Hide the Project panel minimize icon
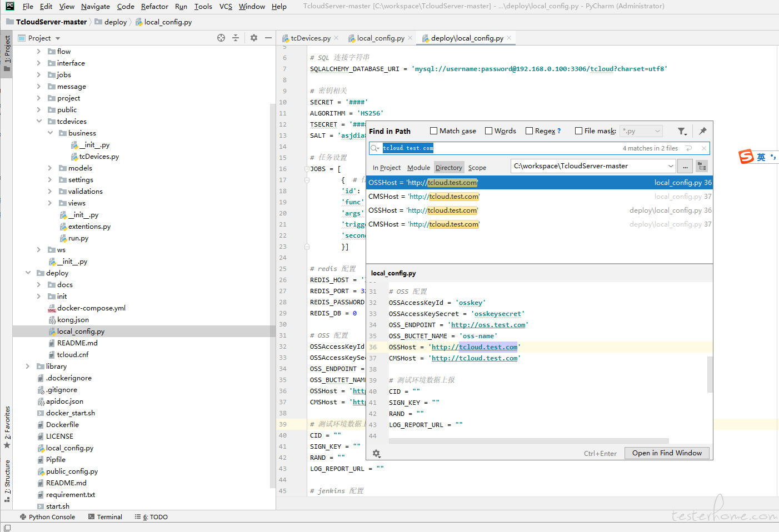Viewport: 779px width, 532px height. click(268, 38)
